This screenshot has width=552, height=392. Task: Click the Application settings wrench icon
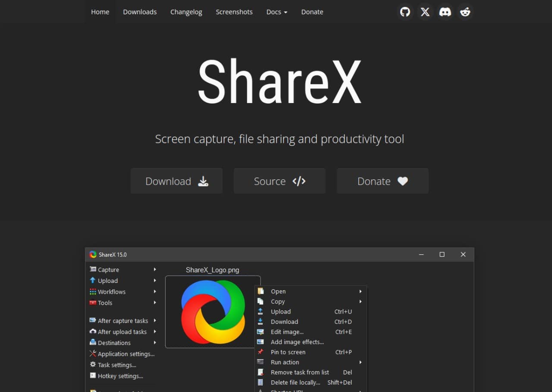(93, 354)
